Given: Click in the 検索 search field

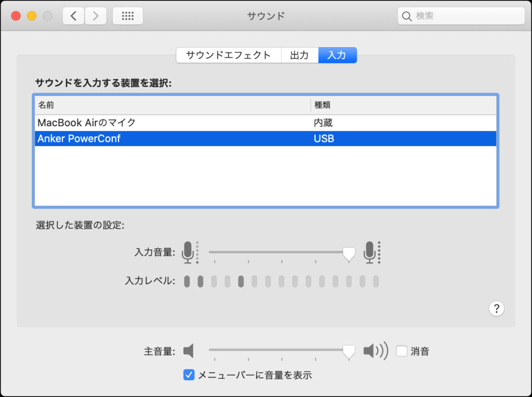Looking at the screenshot, I should coord(461,16).
